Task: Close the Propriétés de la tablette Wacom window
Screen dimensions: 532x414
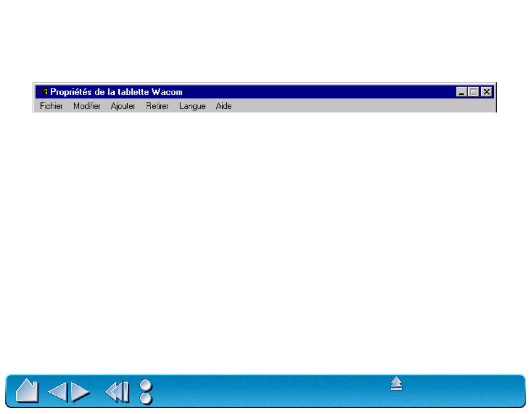Action: [487, 92]
